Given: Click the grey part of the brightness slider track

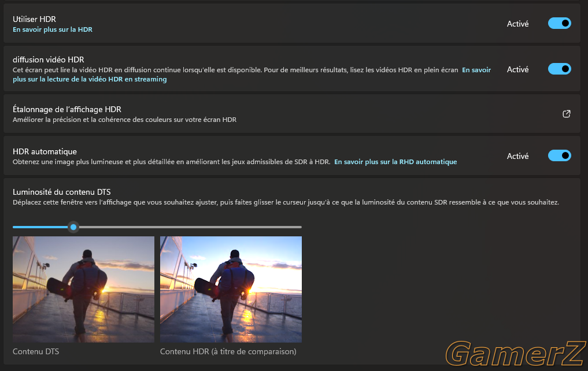Looking at the screenshot, I should click(190, 227).
